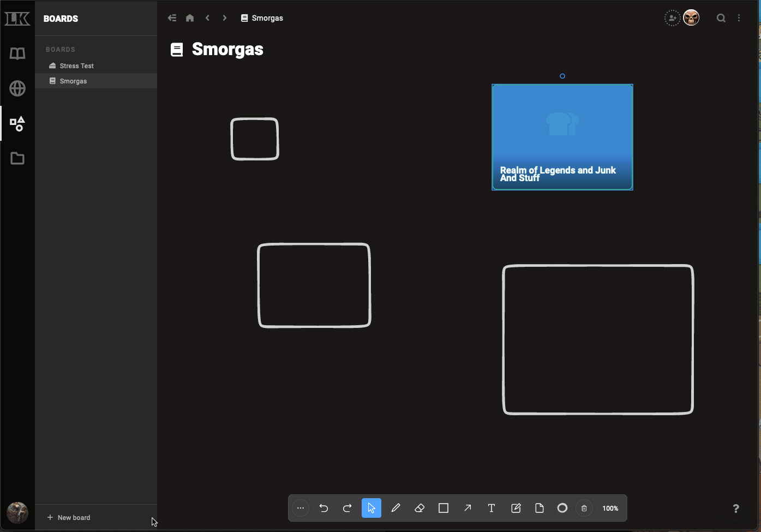Open the skull user avatar menu
761x532 pixels.
click(x=691, y=18)
